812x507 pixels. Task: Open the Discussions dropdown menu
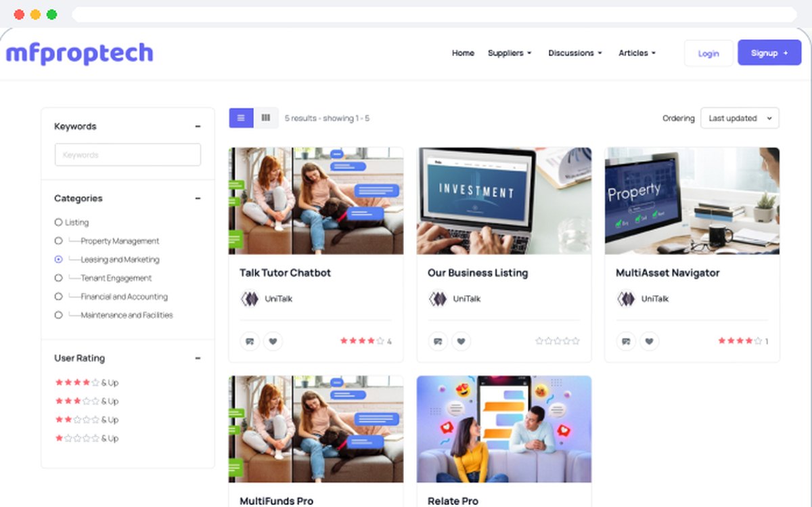click(x=575, y=53)
